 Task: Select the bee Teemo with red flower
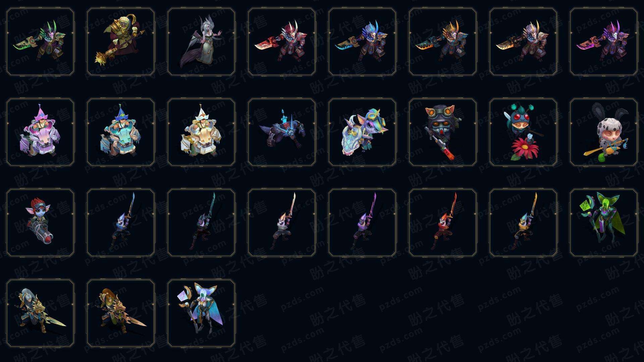coord(523,132)
